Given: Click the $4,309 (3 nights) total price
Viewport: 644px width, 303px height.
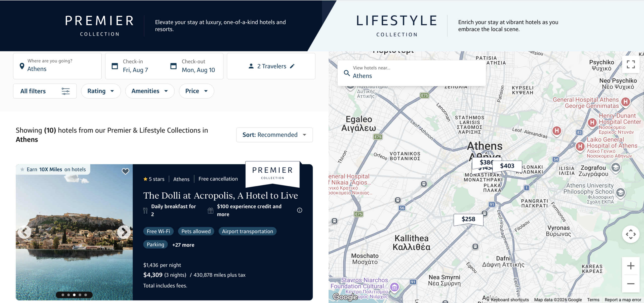Looking at the screenshot, I should pos(165,275).
